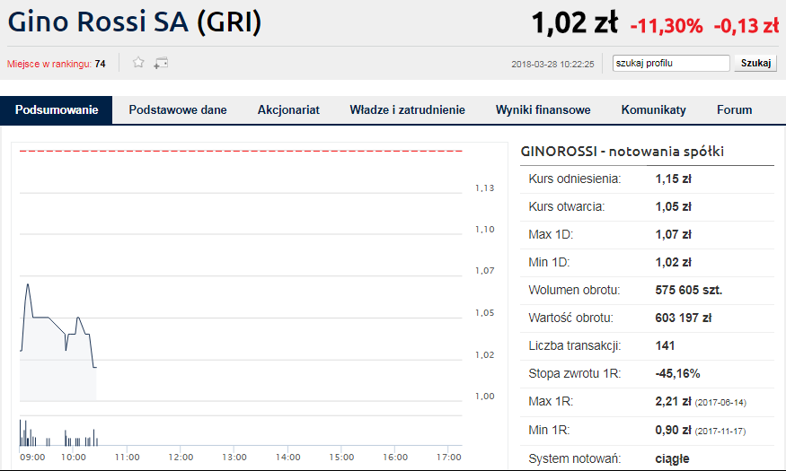Add Gino Rossi to favorites star icon
Image resolution: width=786 pixels, height=471 pixels.
[138, 63]
